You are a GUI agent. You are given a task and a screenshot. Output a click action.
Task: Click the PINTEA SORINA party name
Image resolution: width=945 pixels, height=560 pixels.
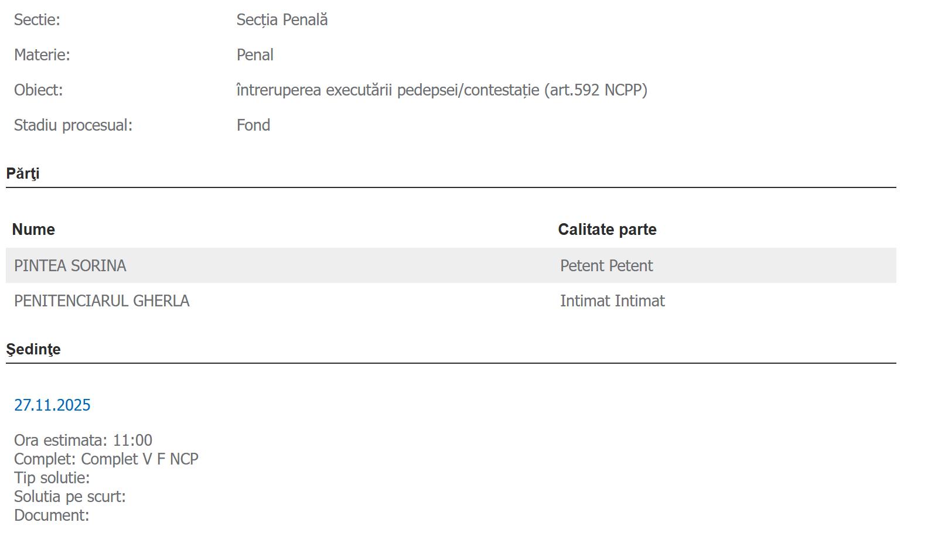(x=70, y=266)
